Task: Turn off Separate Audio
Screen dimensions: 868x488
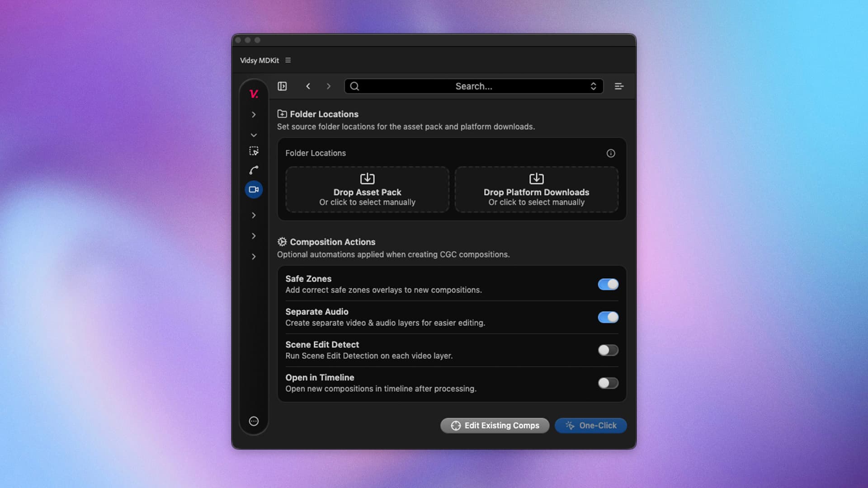Action: click(608, 317)
